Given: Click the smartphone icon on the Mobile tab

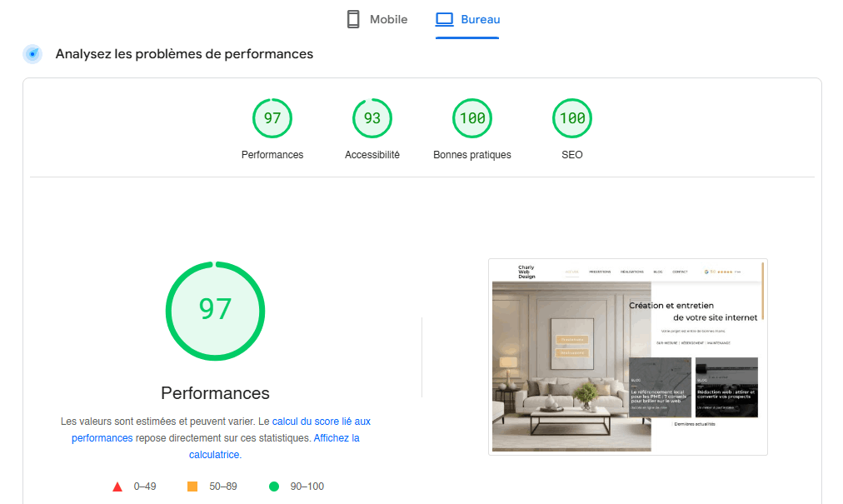Looking at the screenshot, I should [353, 18].
